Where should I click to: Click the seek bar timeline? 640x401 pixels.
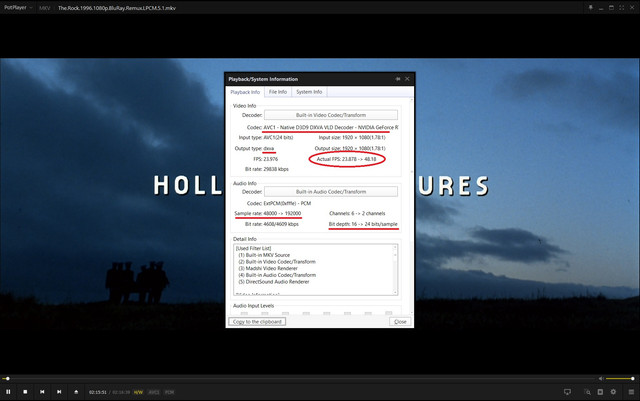click(298, 379)
